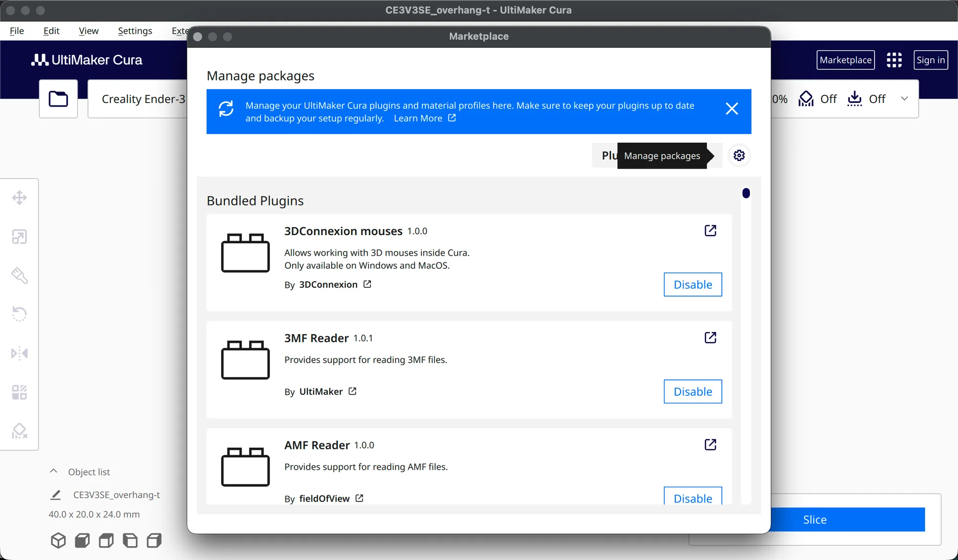Select the Lay Flat paint tool icon
The image size is (958, 560).
click(19, 275)
